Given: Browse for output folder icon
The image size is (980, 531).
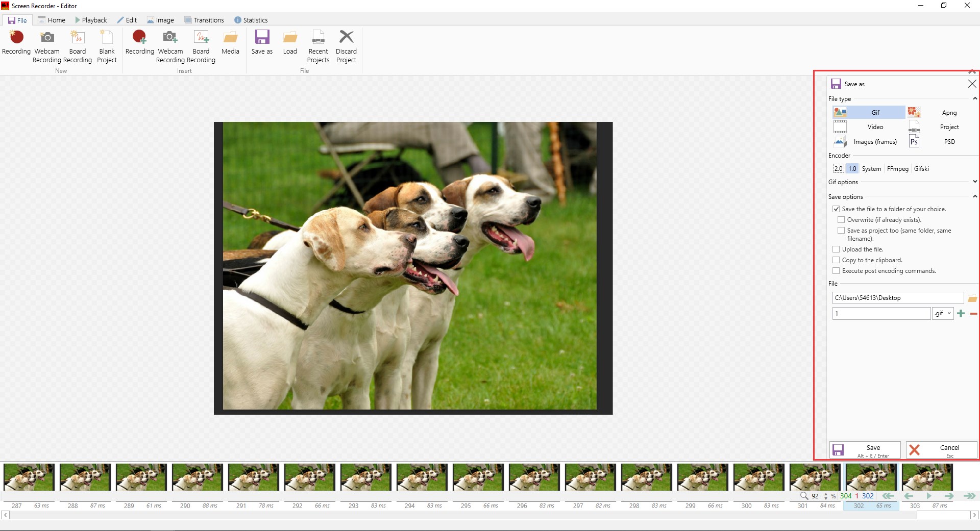Looking at the screenshot, I should click(972, 299).
